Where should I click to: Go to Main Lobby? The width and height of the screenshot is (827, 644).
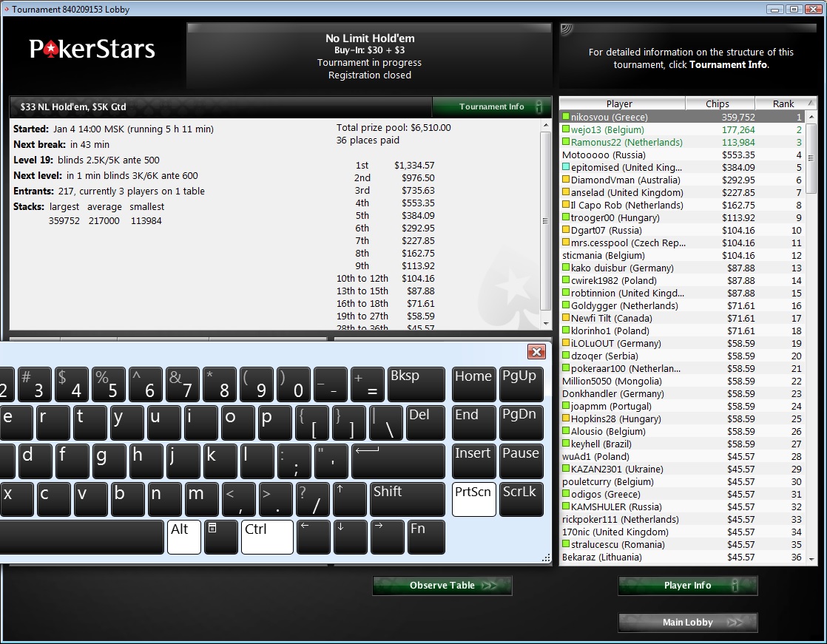pyautogui.click(x=688, y=623)
